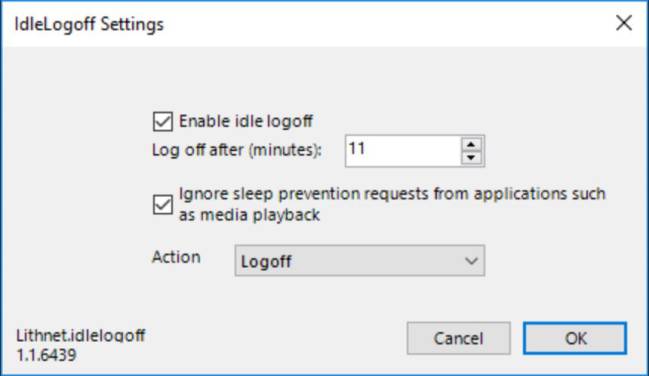Click the Cancel button
The width and height of the screenshot is (649, 376).
(x=459, y=338)
